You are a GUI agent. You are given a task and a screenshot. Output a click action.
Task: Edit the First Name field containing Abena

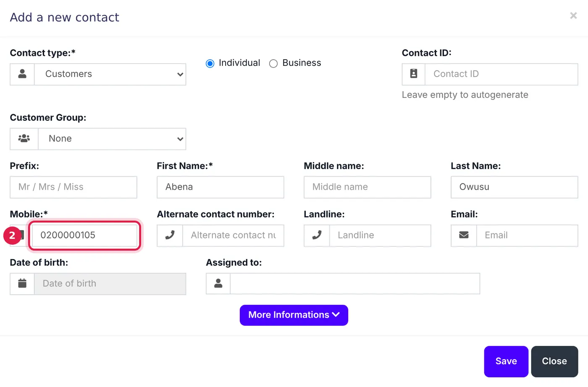[x=220, y=187]
